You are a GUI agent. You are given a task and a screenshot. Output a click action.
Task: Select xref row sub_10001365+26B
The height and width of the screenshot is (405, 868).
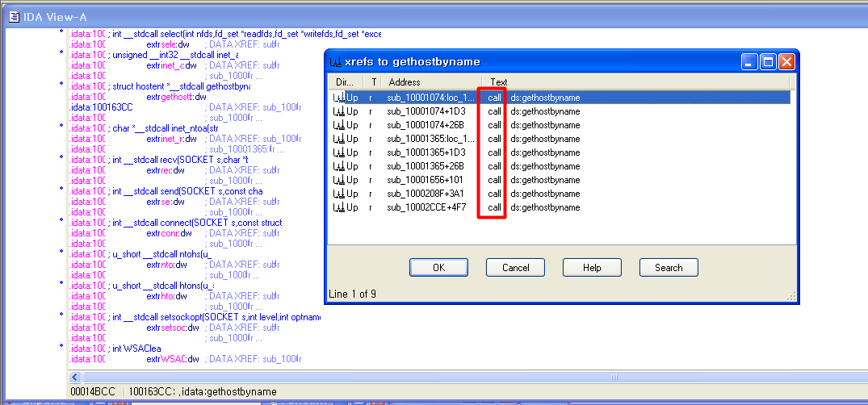tap(559, 166)
